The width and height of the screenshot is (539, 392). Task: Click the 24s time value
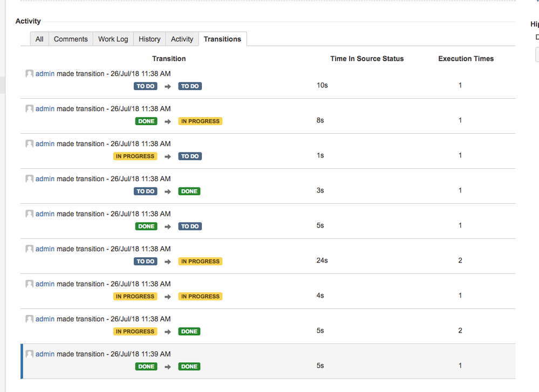322,260
